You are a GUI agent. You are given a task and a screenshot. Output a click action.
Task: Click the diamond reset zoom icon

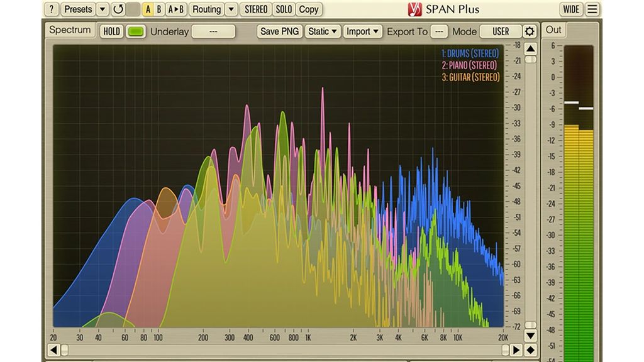[x=531, y=350]
